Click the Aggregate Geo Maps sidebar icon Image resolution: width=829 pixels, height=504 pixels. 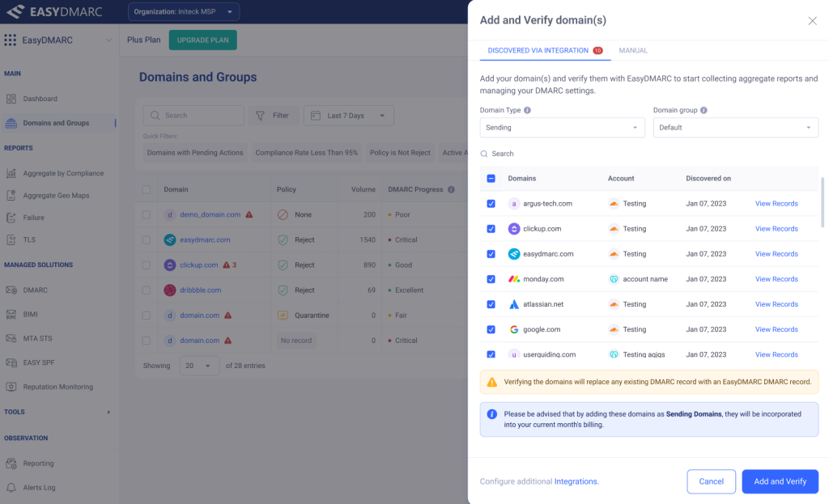[x=11, y=196]
